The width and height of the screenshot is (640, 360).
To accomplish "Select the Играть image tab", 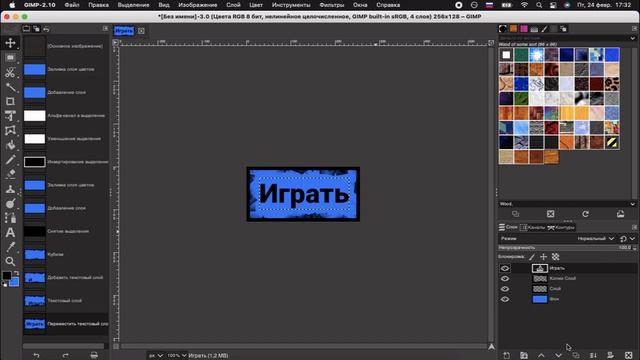I will (124, 31).
